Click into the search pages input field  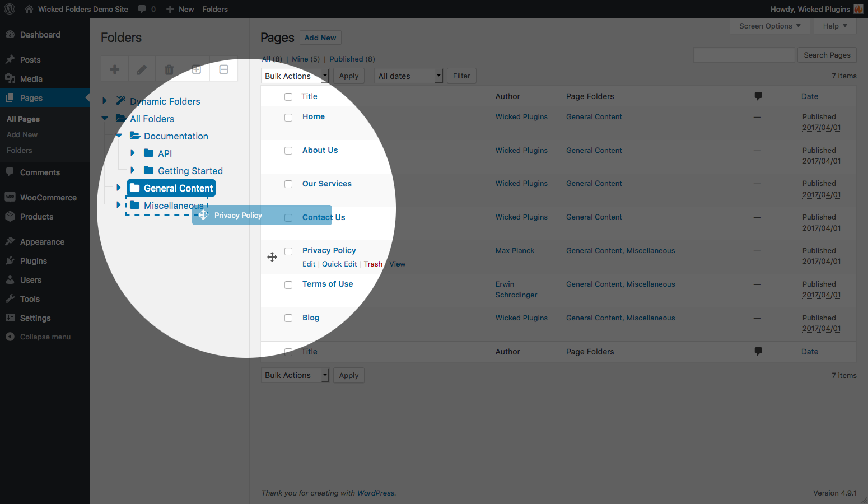[744, 55]
